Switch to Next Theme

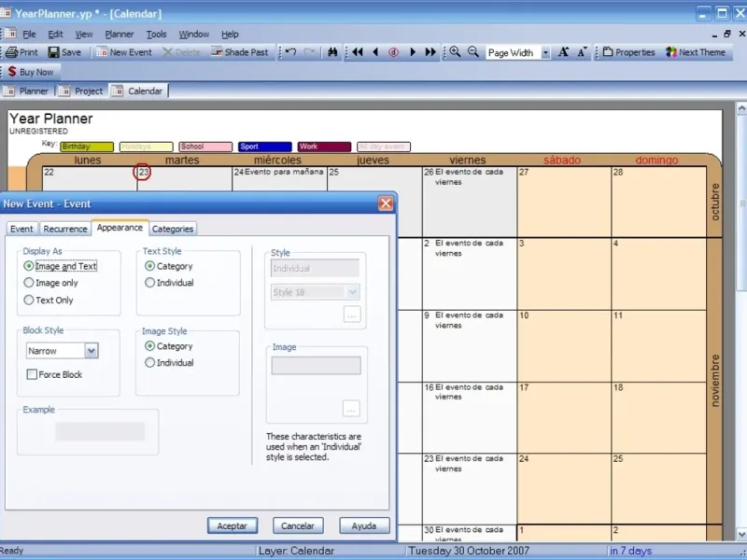click(696, 52)
